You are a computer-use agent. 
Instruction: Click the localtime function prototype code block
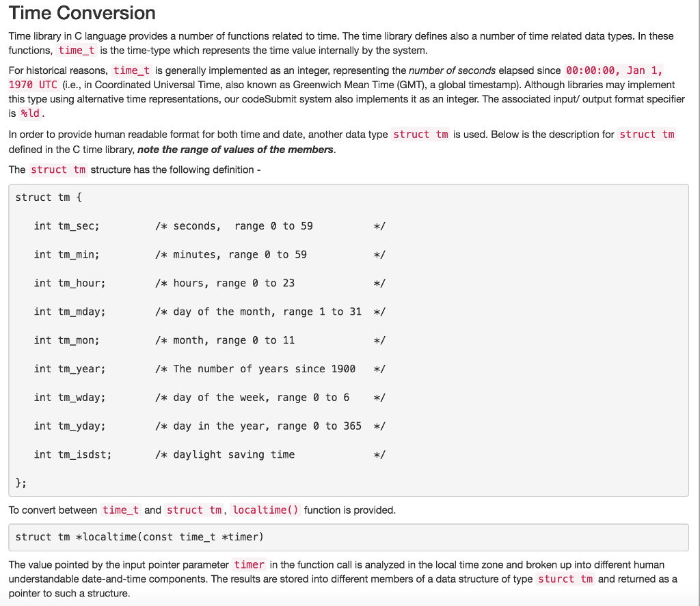[139, 537]
